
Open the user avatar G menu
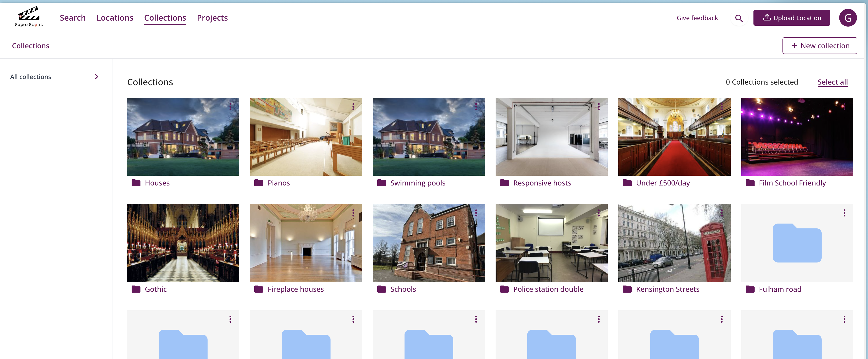click(x=848, y=18)
